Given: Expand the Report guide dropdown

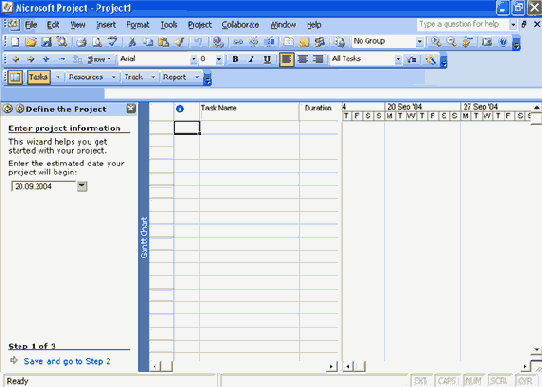Looking at the screenshot, I should click(x=197, y=77).
